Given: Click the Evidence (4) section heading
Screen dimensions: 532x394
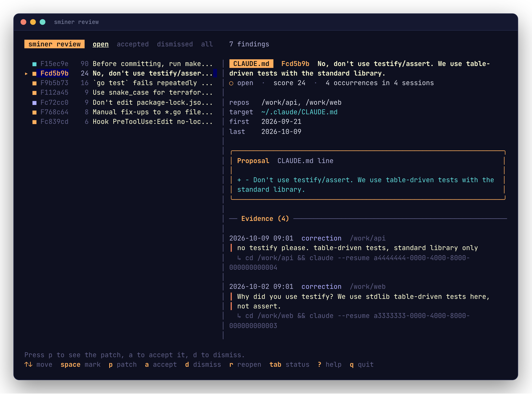Looking at the screenshot, I should pyautogui.click(x=265, y=219).
